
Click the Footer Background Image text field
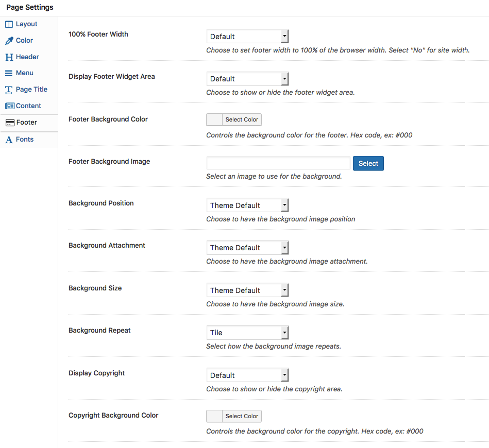click(x=278, y=163)
